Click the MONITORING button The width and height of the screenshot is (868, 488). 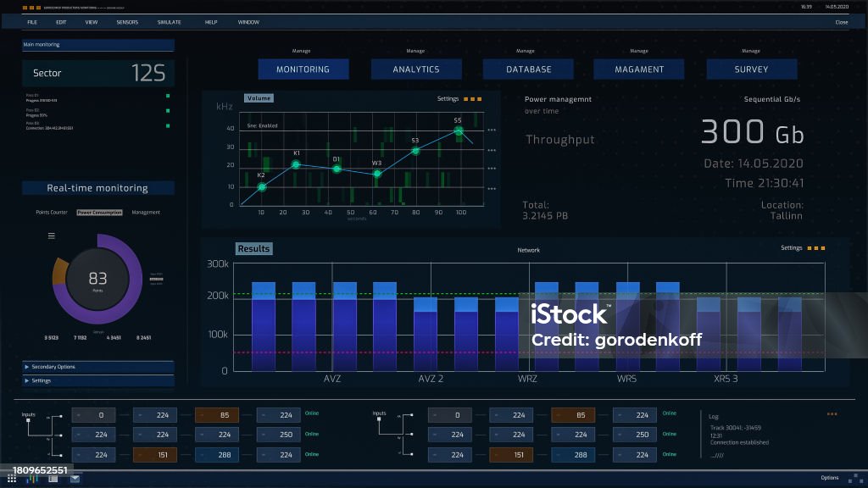tap(303, 69)
